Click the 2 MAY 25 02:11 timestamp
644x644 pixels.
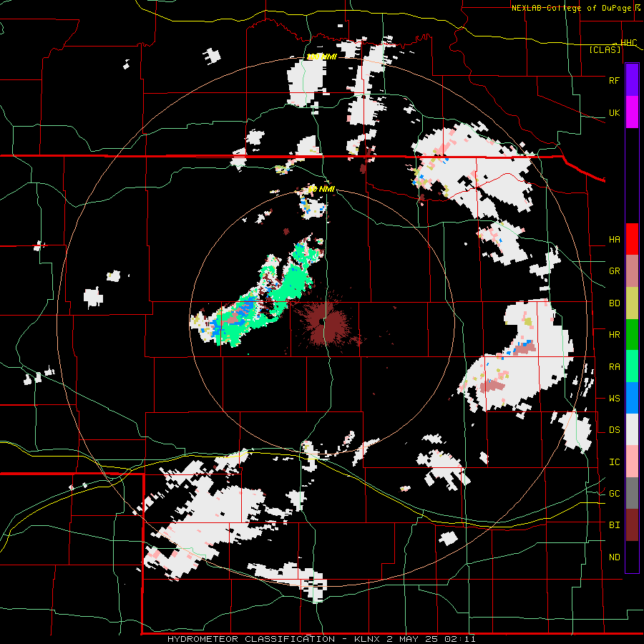(x=431, y=639)
